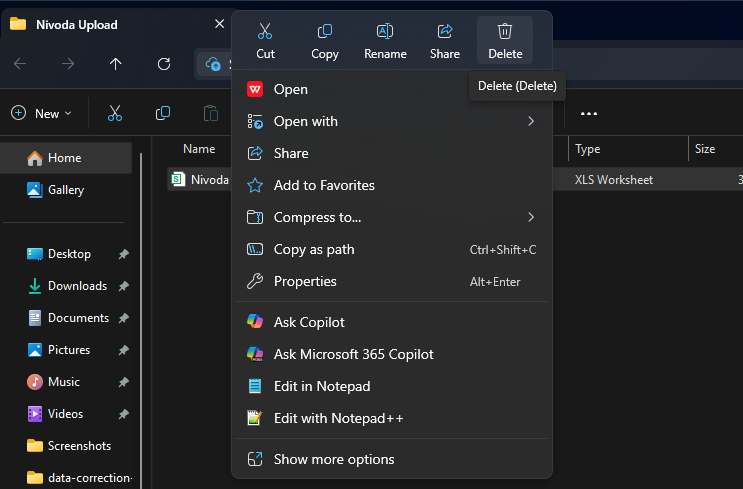This screenshot has width=743, height=489.
Task: Open Desktop in the sidebar
Action: [66, 254]
